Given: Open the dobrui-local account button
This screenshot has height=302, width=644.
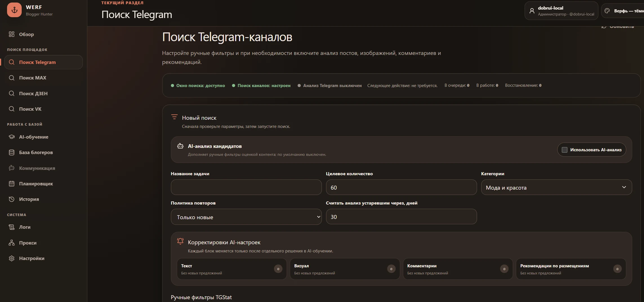Looking at the screenshot, I should (x=561, y=11).
